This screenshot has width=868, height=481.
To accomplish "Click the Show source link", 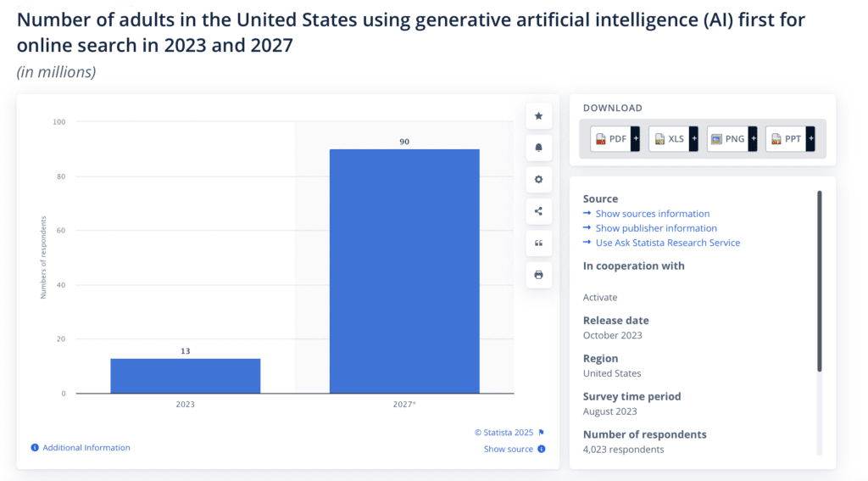I will click(509, 449).
